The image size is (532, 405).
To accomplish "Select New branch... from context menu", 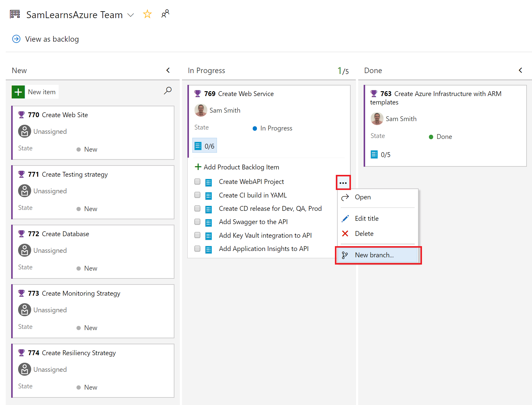I will 374,255.
